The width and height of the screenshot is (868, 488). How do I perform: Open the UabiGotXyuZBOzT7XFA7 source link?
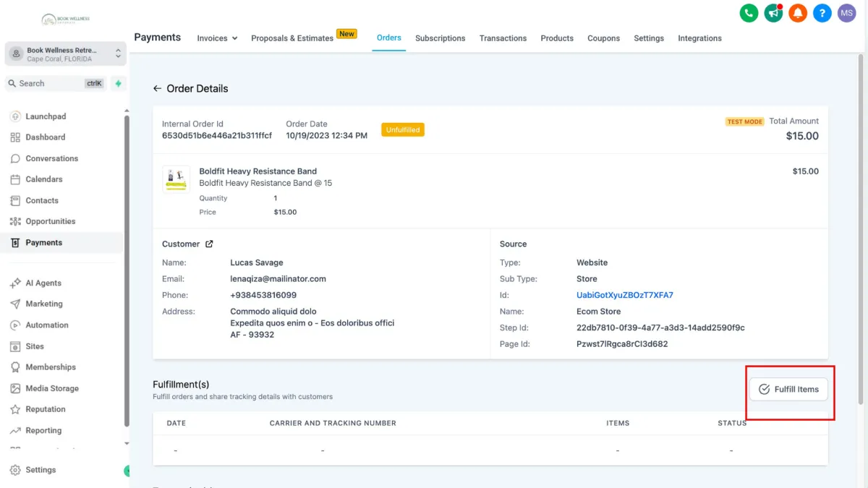624,295
